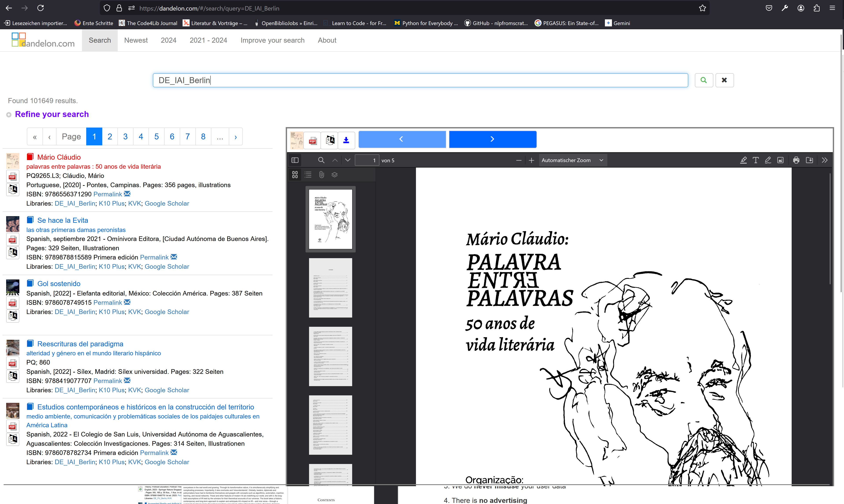Select the PDF text annotation tool
844x504 pixels.
tap(756, 160)
